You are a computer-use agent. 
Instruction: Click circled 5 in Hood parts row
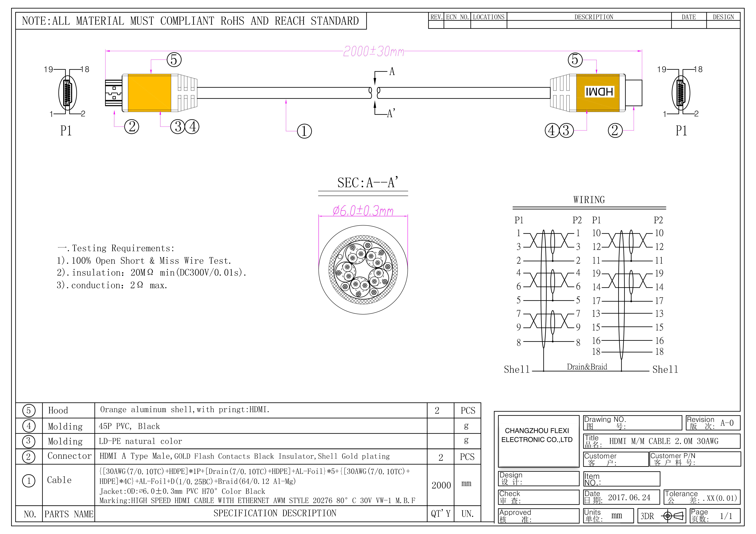tap(29, 410)
